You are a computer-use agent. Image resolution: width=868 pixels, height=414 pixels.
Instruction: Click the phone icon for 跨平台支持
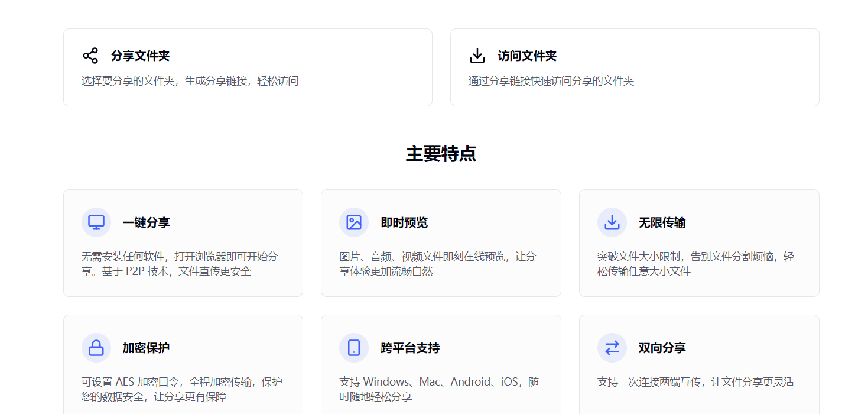(x=354, y=348)
